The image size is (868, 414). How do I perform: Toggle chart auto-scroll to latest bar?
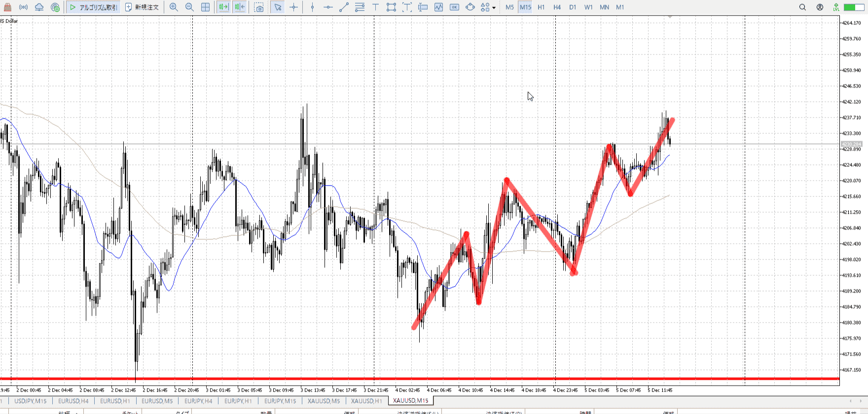tap(223, 7)
